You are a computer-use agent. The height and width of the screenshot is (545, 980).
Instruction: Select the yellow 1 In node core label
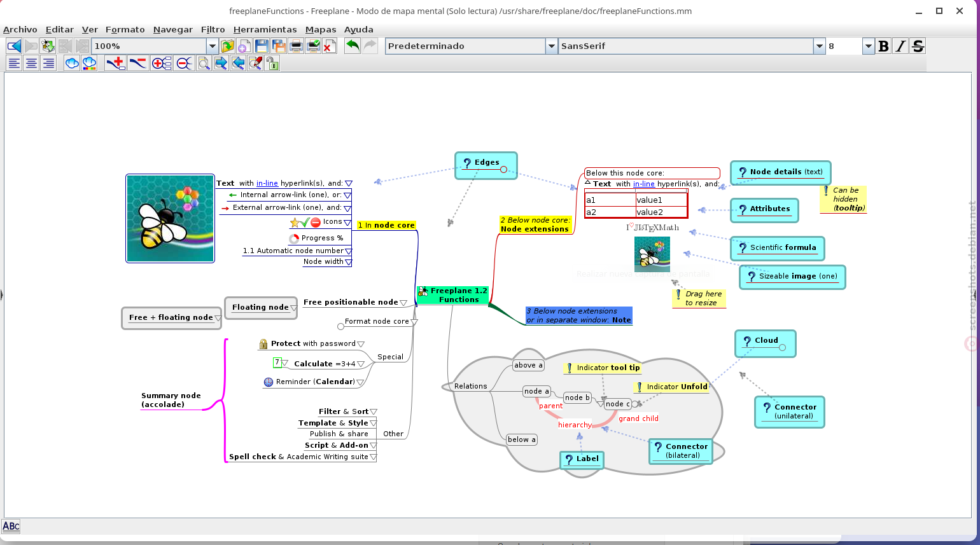coord(386,225)
